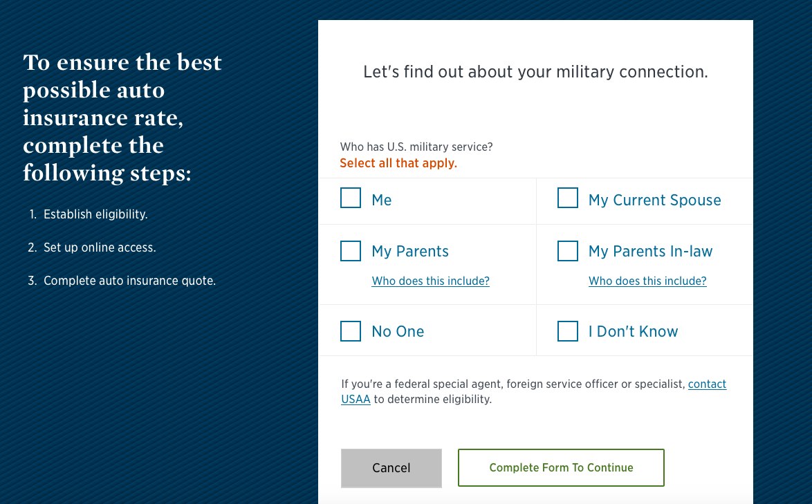Click "Complete Form To Continue"
Viewport: 812px width, 504px height.
560,467
